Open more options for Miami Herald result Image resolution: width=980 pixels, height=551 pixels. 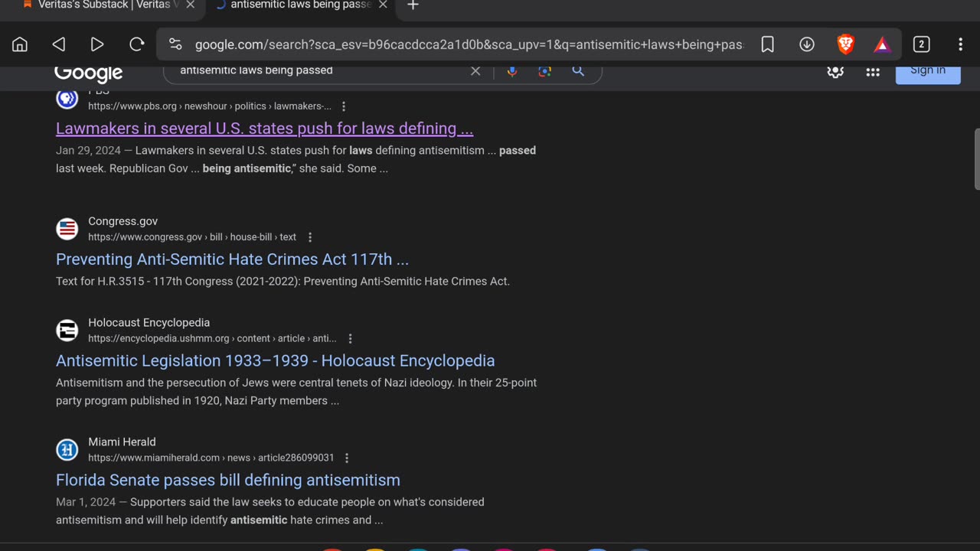[x=347, y=458]
